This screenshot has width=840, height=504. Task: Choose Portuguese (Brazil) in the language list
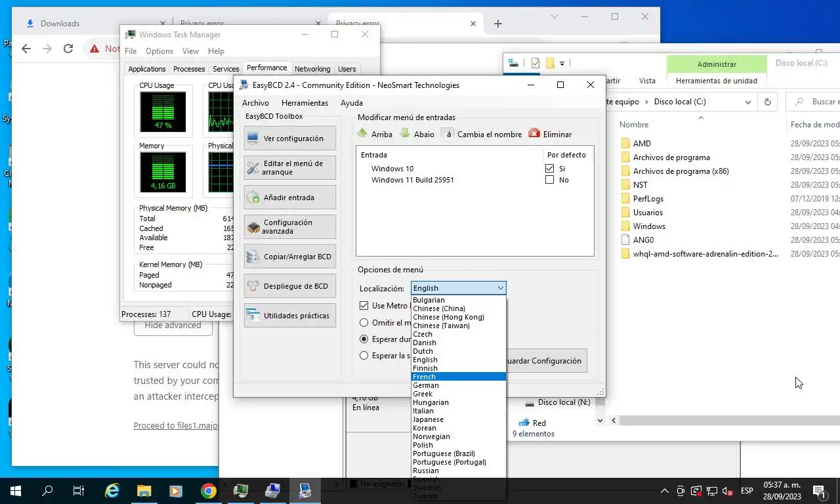point(459,453)
